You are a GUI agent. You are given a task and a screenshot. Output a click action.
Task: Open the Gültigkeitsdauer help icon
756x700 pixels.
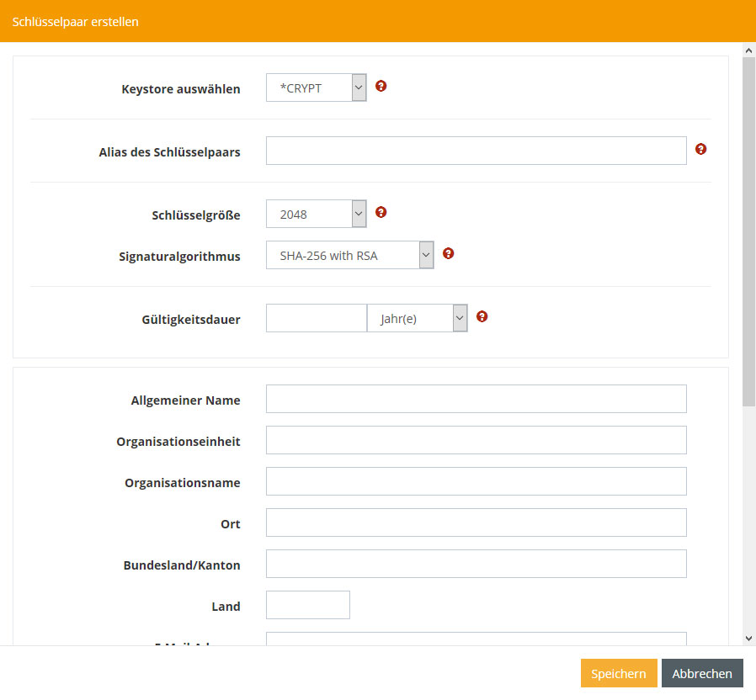pyautogui.click(x=482, y=316)
